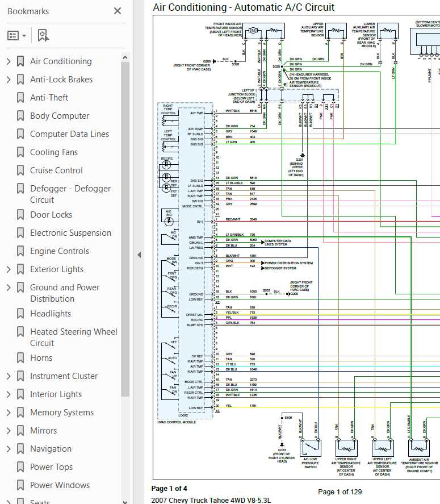440x504 pixels.
Task: Click the Body Computer bookmark icon
Action: (20, 116)
